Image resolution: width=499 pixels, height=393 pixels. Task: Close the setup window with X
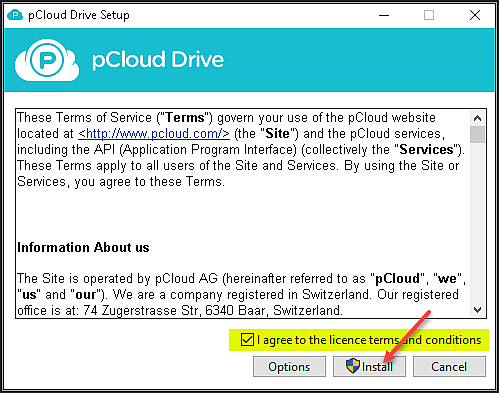(x=475, y=15)
